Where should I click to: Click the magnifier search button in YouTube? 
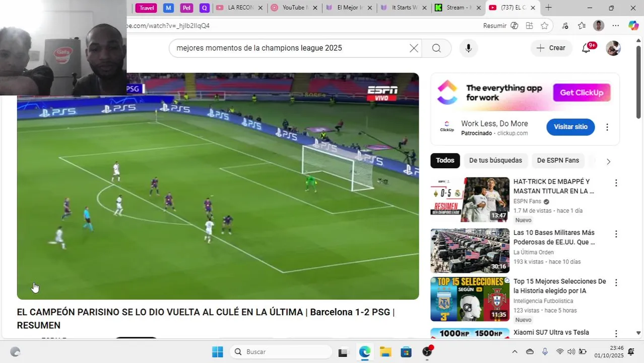click(x=436, y=48)
